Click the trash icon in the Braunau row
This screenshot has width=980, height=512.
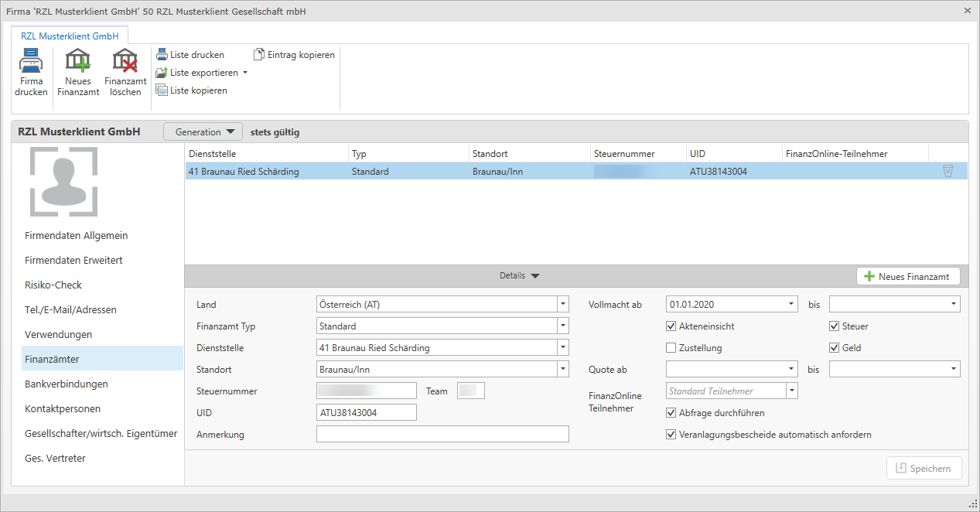[x=948, y=172]
